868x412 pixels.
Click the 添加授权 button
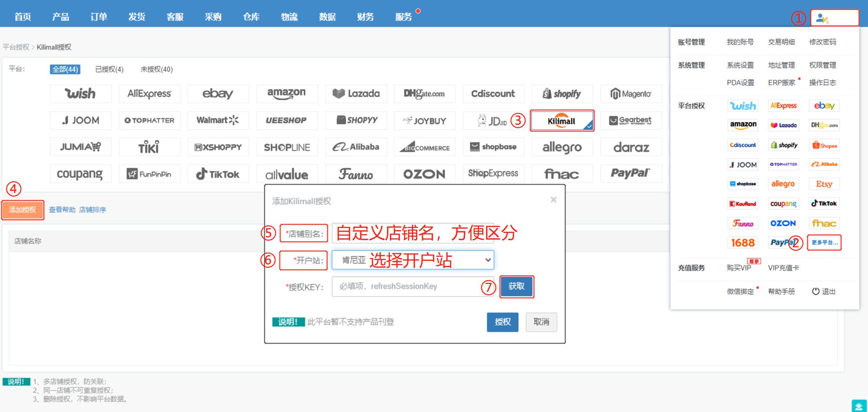click(23, 210)
